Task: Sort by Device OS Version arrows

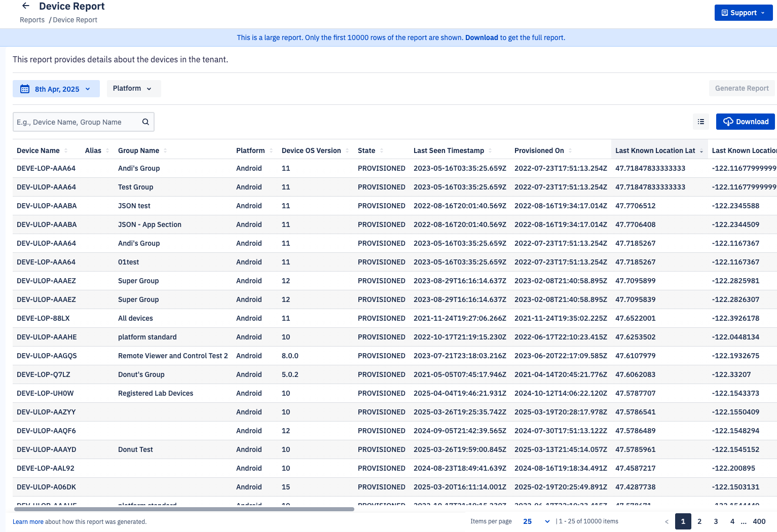Action: [x=347, y=150]
